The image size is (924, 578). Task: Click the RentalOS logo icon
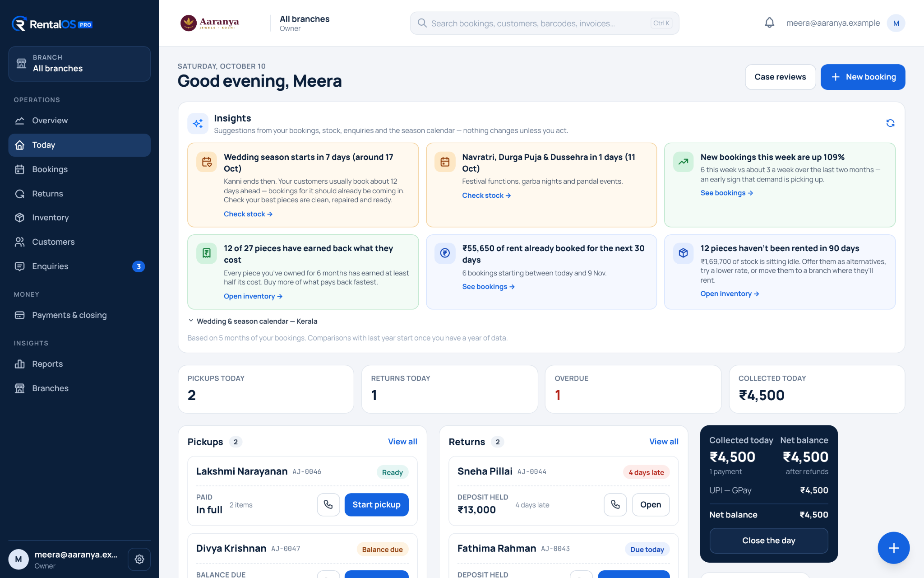tap(19, 24)
